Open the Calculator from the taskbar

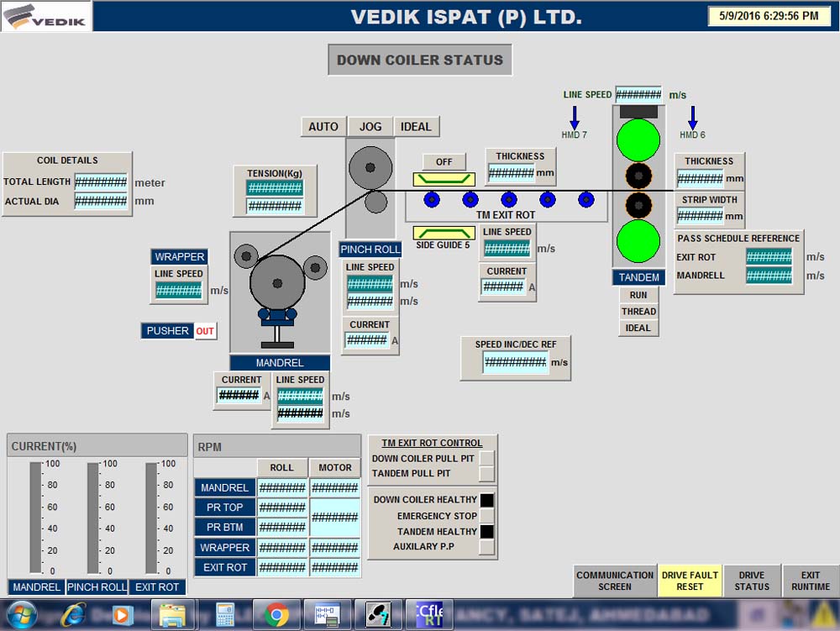pos(225,614)
